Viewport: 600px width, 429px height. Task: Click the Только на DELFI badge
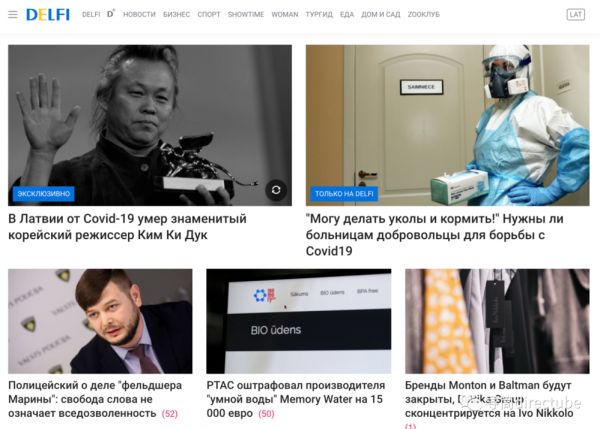tap(344, 194)
